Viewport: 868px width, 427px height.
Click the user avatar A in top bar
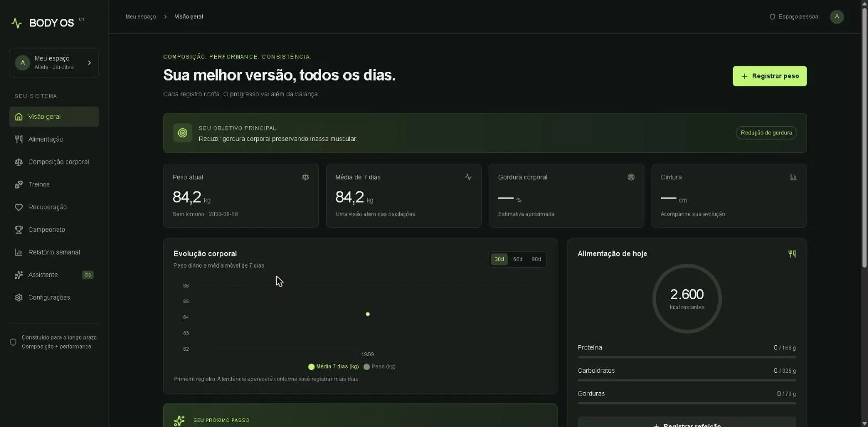[x=837, y=17]
